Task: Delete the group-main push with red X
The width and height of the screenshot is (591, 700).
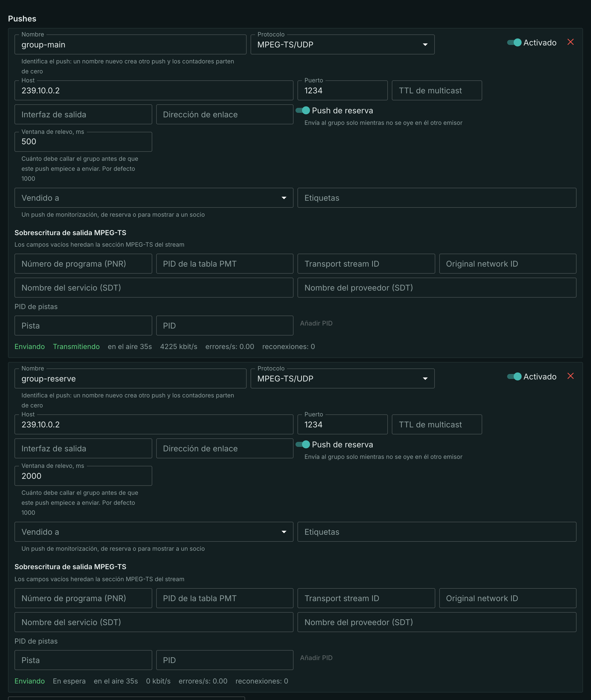Action: [x=570, y=42]
